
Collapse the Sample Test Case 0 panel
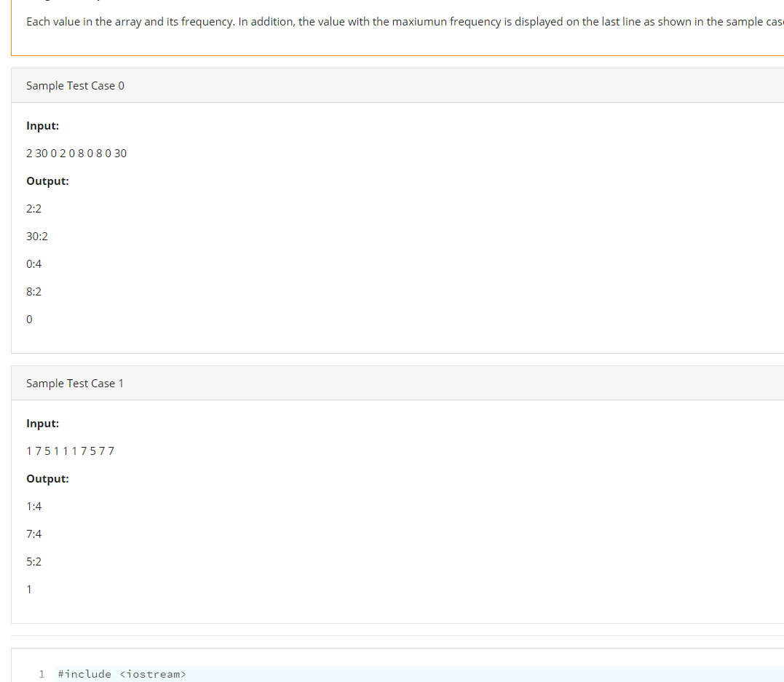coord(75,85)
